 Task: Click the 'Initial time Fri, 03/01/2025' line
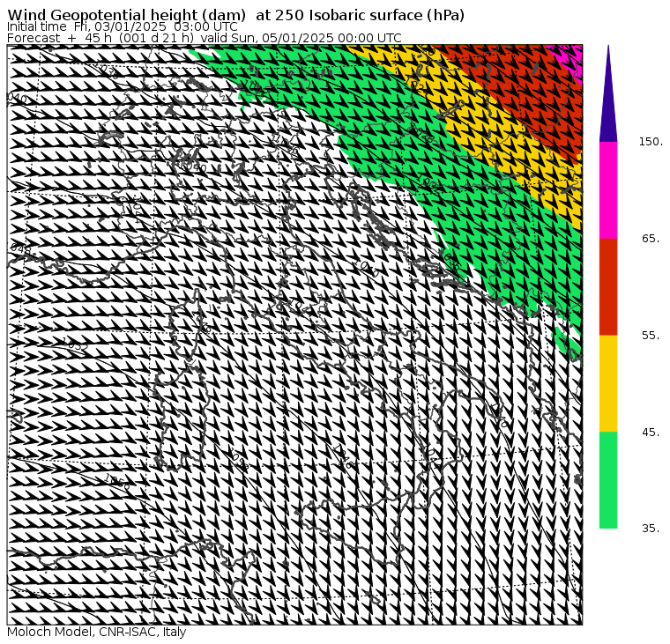coord(123,26)
